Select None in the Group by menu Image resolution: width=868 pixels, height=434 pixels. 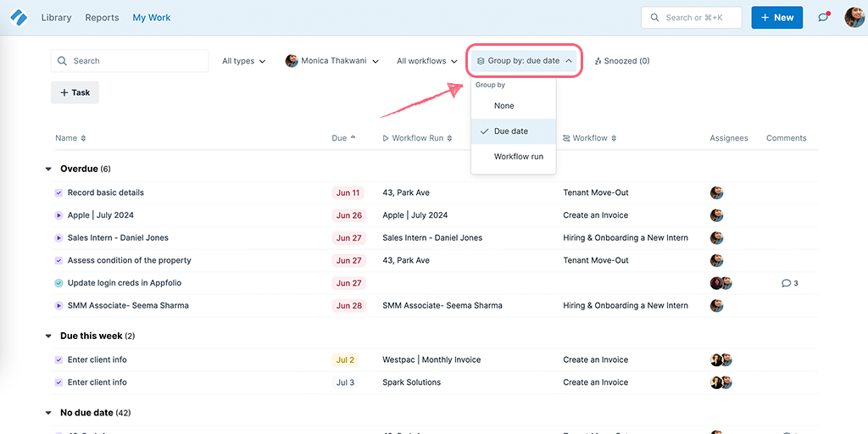(x=513, y=106)
